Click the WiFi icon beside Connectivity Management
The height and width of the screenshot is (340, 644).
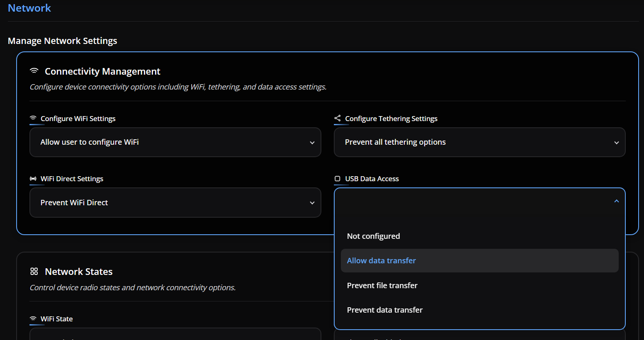click(34, 71)
